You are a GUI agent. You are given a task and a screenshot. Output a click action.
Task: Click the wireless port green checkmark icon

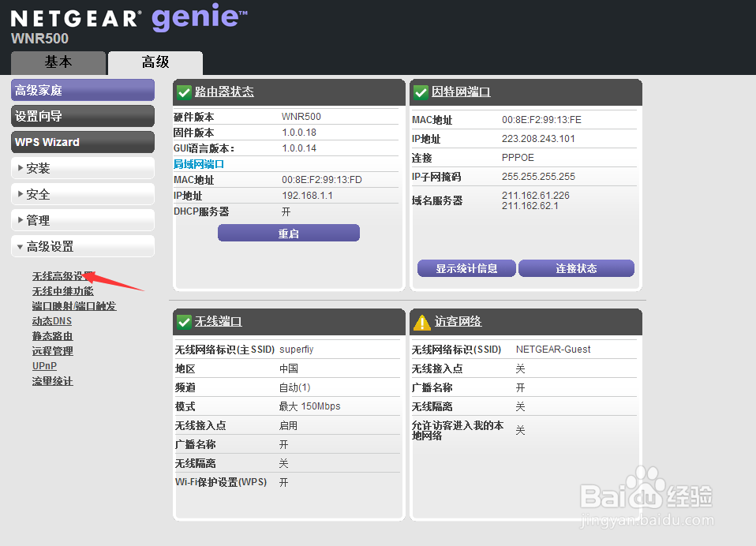[184, 321]
